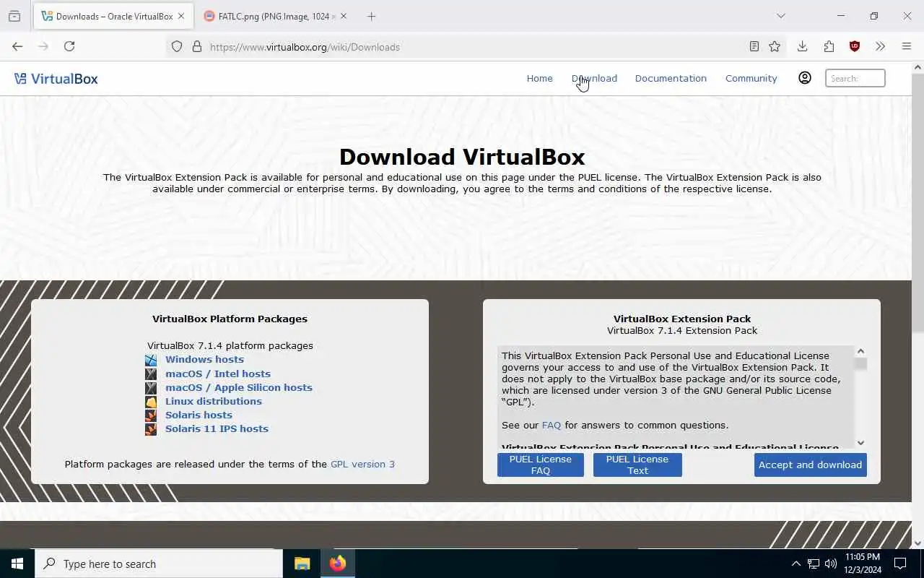Click the address bar URL field
The height and width of the screenshot is (578, 924).
pyautogui.click(x=476, y=47)
